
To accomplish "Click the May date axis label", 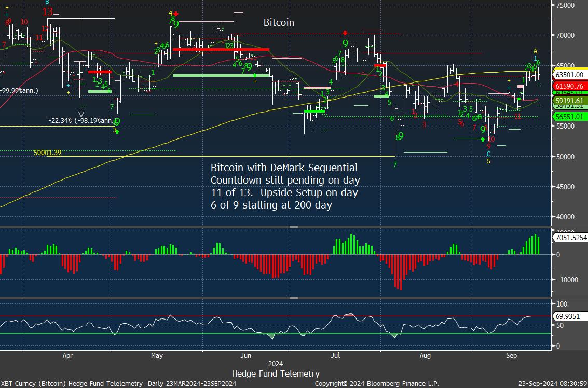I will pyautogui.click(x=157, y=355).
